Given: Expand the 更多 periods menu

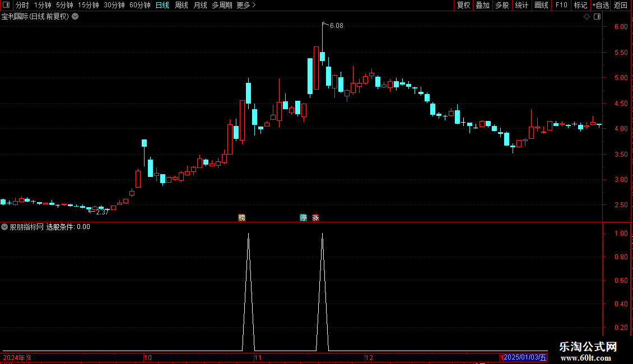Looking at the screenshot, I should (246, 5).
